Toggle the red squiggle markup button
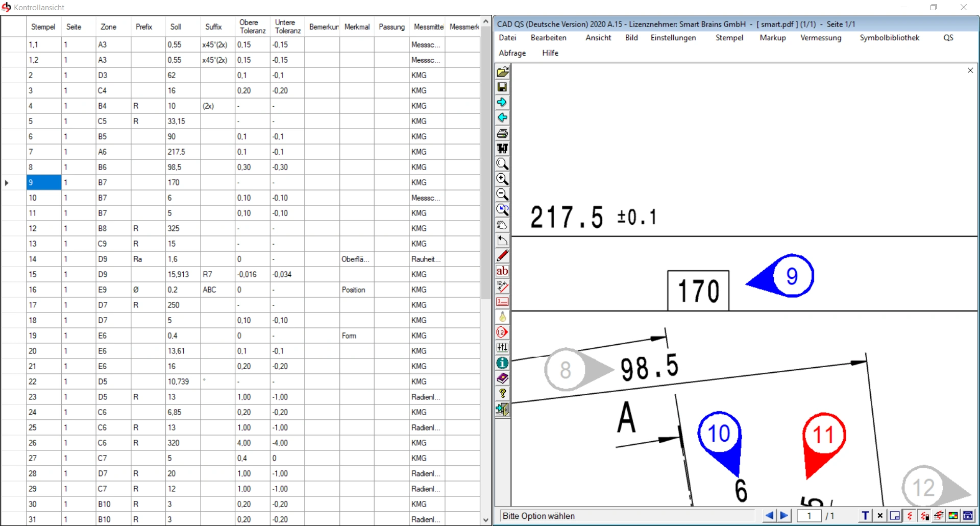Image resolution: width=980 pixels, height=526 pixels. click(910, 516)
